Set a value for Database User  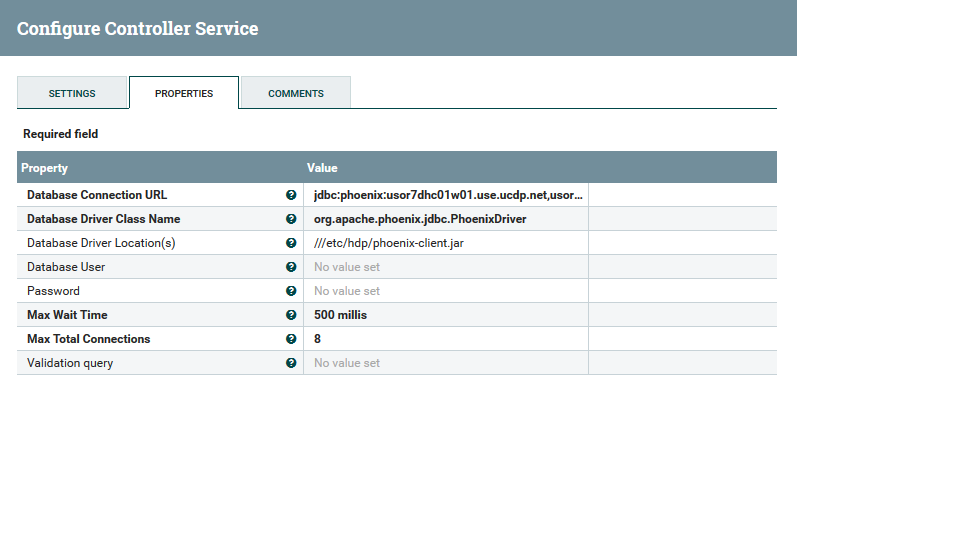446,267
